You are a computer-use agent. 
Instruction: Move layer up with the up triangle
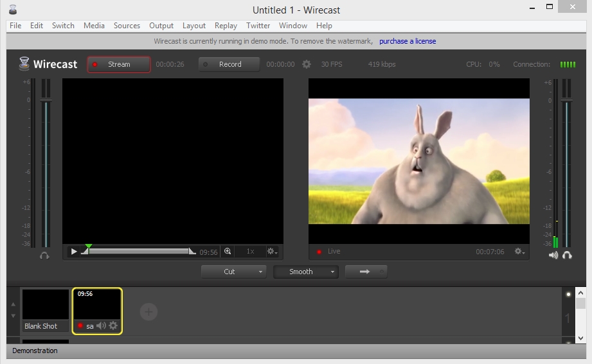pyautogui.click(x=13, y=304)
